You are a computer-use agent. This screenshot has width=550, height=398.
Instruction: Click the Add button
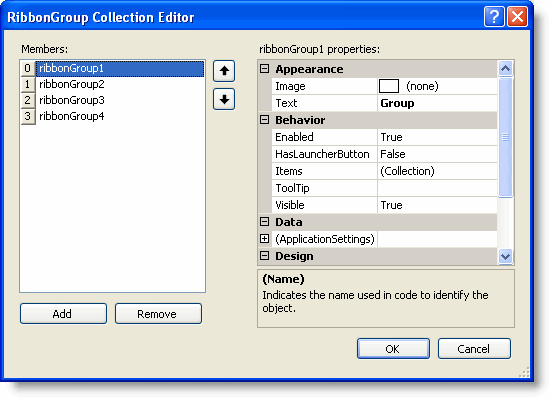63,313
